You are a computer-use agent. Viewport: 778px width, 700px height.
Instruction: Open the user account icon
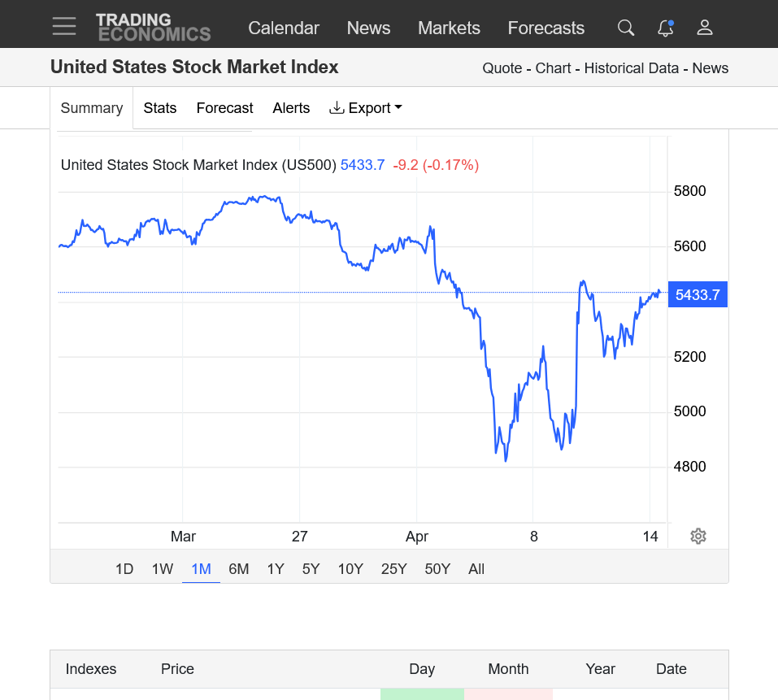click(x=705, y=28)
